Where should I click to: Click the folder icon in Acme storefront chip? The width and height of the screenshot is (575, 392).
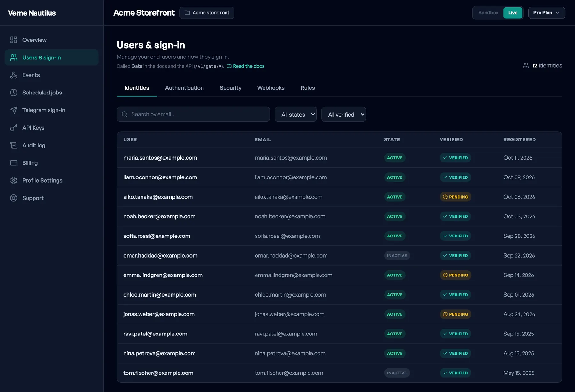187,13
